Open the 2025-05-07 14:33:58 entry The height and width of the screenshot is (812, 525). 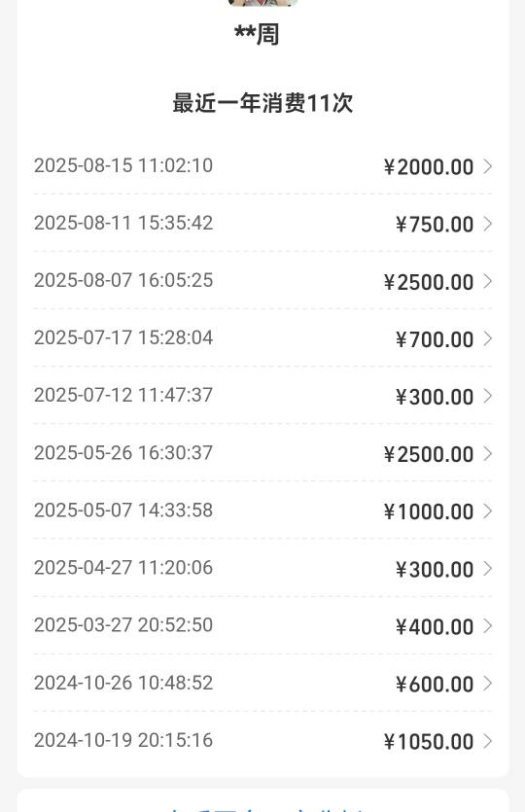tap(262, 512)
